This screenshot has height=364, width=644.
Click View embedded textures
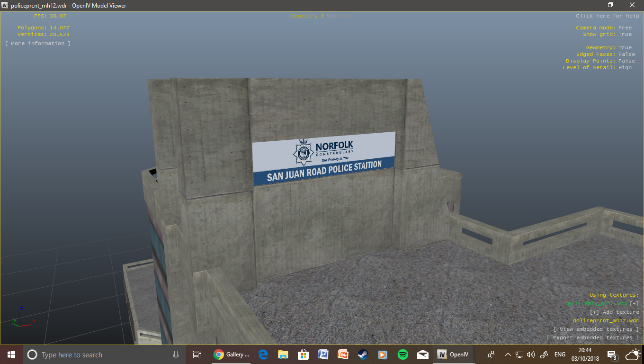pyautogui.click(x=596, y=329)
